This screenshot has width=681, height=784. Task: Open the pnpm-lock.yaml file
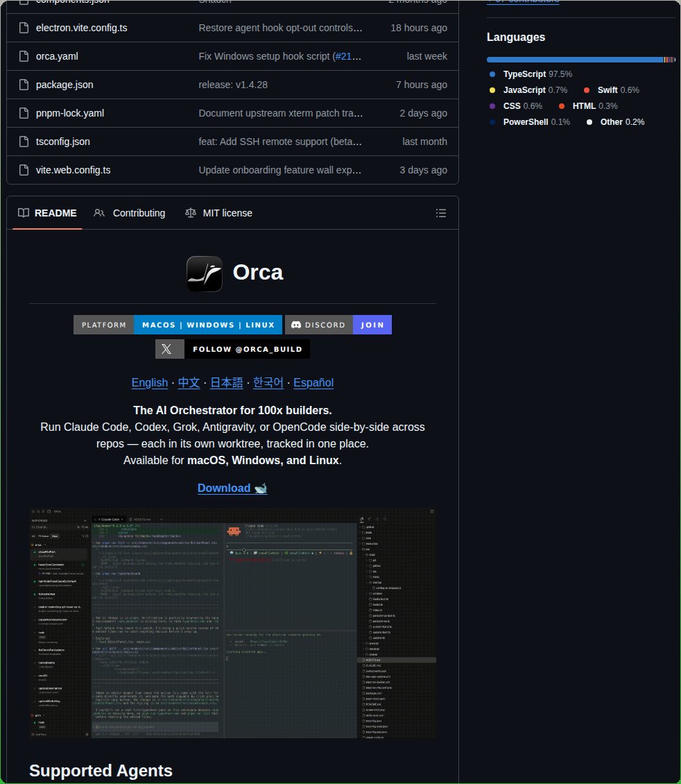point(70,114)
